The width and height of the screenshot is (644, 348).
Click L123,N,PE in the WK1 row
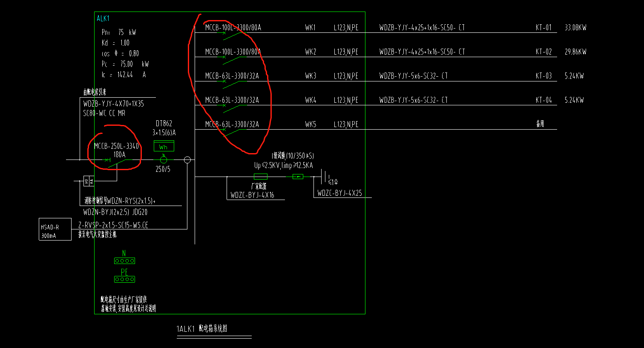point(346,28)
